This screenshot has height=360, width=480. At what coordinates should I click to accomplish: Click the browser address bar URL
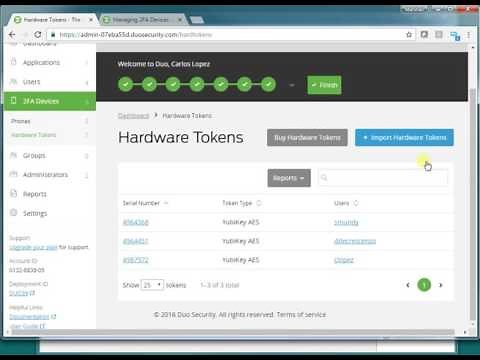(x=136, y=35)
